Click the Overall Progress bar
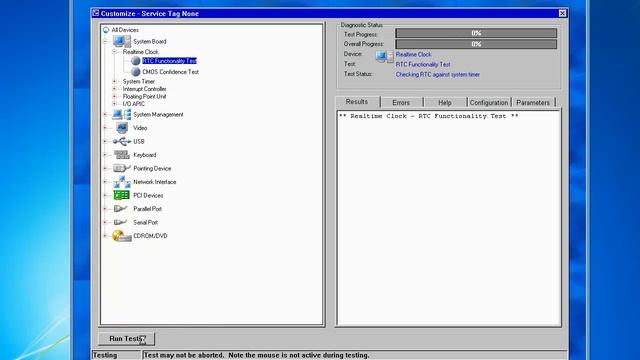Image resolution: width=640 pixels, height=360 pixels. pos(476,44)
